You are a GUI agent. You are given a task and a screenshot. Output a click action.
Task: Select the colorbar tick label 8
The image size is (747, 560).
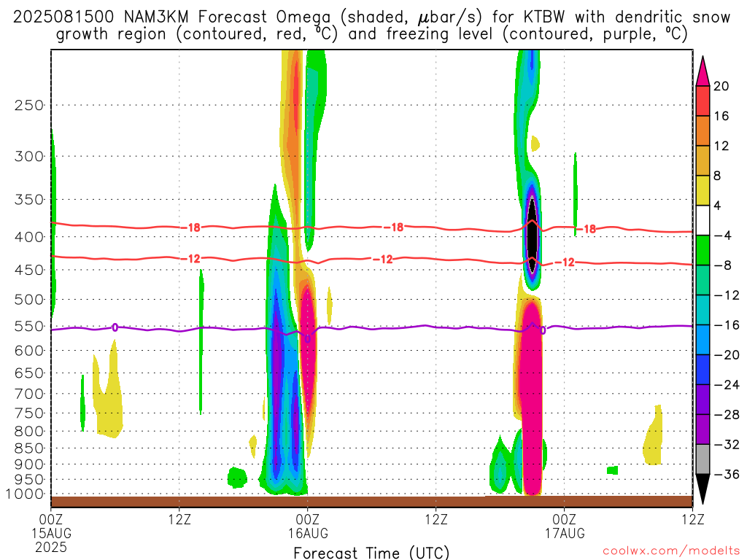coord(717,176)
